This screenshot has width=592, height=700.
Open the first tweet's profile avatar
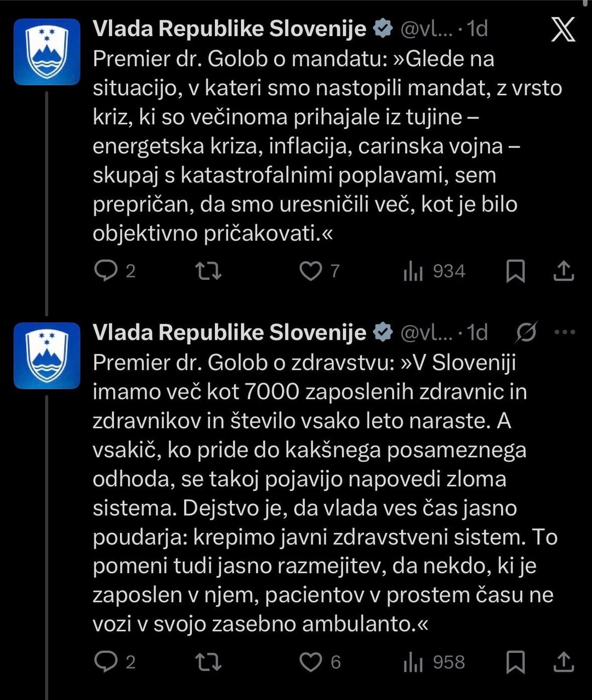(x=47, y=52)
